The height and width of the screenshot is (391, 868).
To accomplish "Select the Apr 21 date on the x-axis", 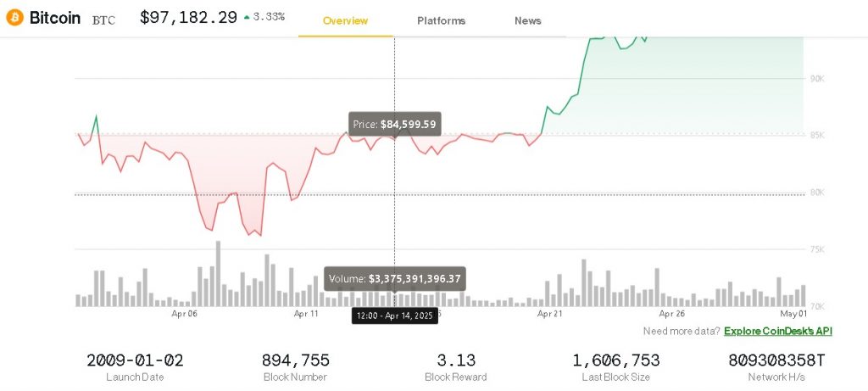I will tap(550, 314).
